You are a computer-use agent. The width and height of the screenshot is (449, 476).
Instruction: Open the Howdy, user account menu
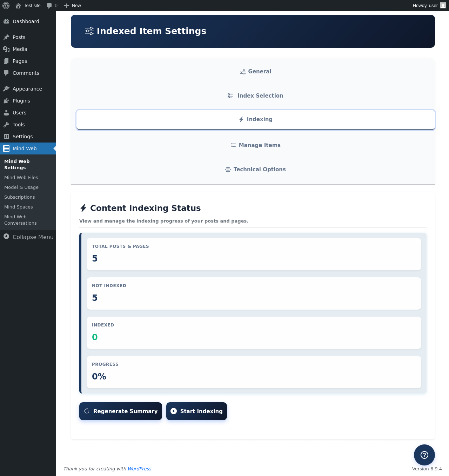[425, 6]
